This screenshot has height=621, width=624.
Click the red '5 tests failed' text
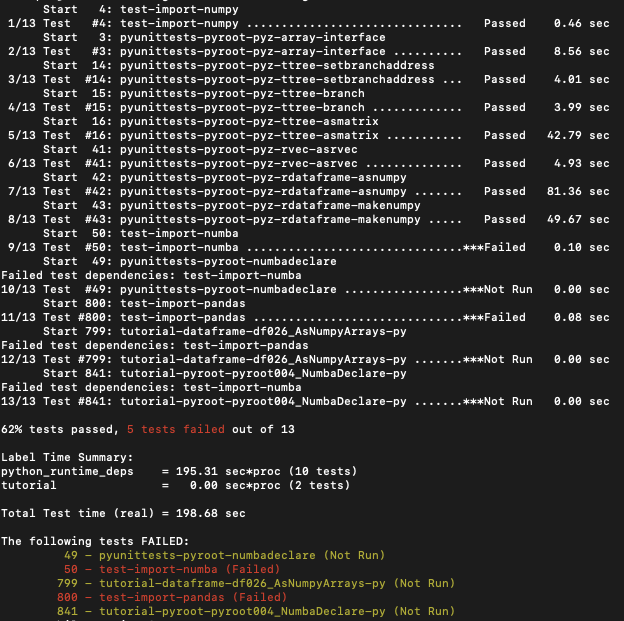(x=176, y=429)
